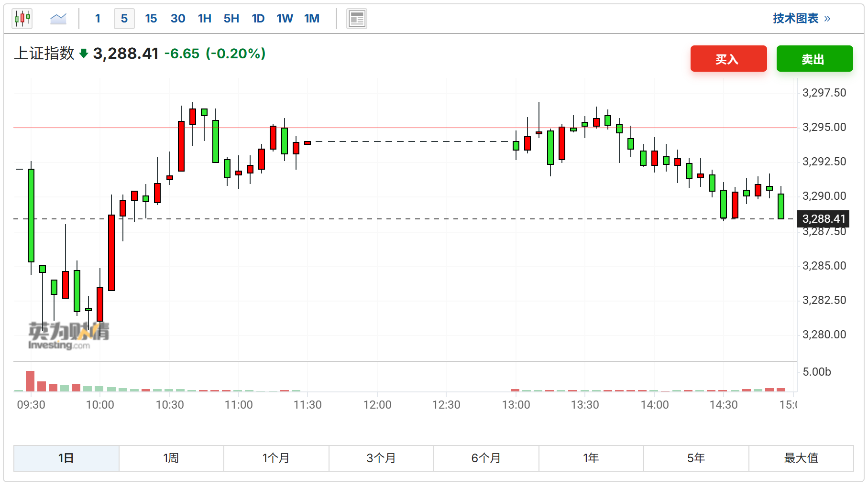Image resolution: width=868 pixels, height=487 pixels.
Task: Choose the 1H interval
Action: click(x=205, y=19)
